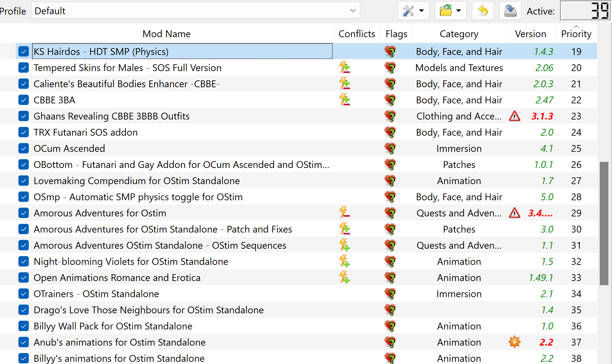Click orange gear icon next to Anub's animations
The image size is (612, 364).
(x=514, y=342)
